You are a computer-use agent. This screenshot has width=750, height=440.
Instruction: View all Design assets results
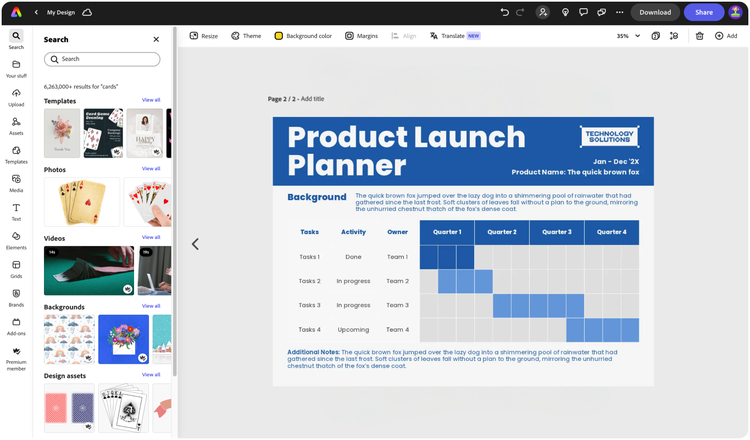(151, 374)
